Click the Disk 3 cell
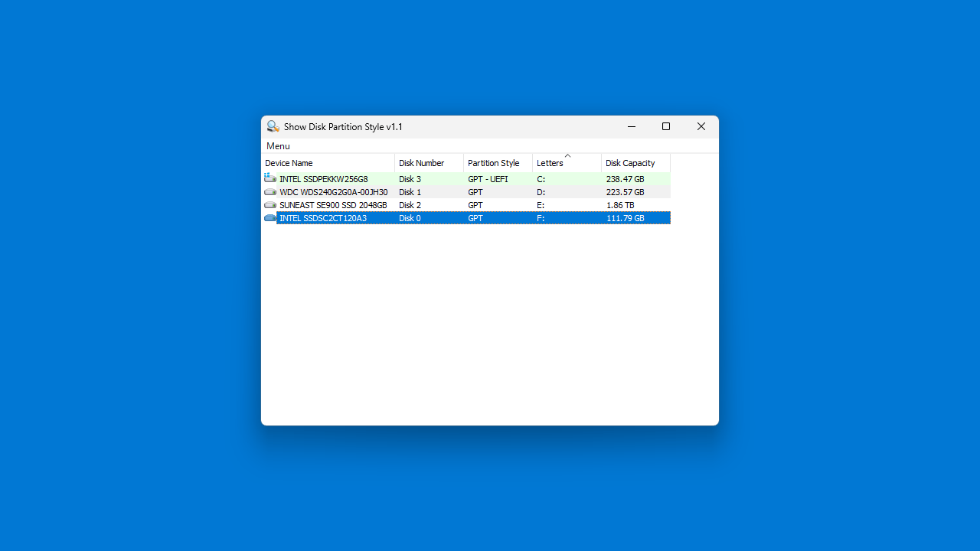 [410, 179]
